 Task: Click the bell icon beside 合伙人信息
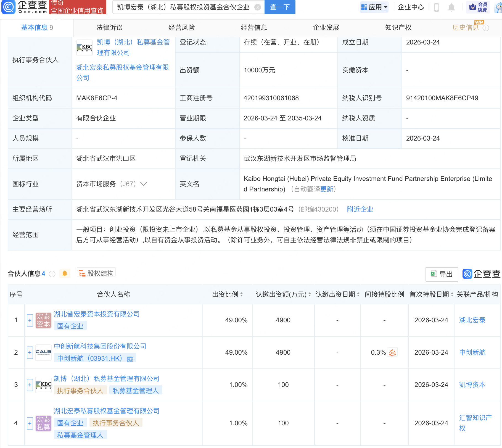(65, 273)
